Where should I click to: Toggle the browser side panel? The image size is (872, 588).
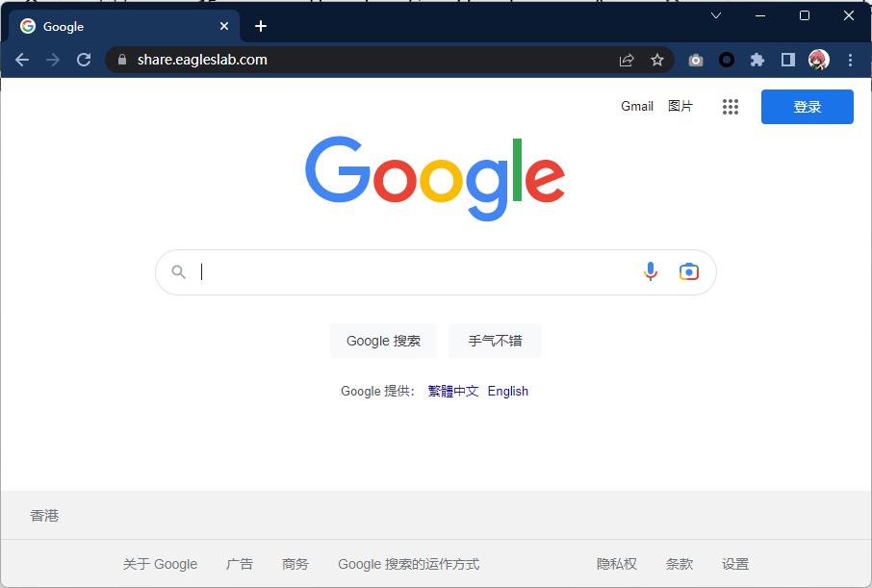click(x=787, y=60)
